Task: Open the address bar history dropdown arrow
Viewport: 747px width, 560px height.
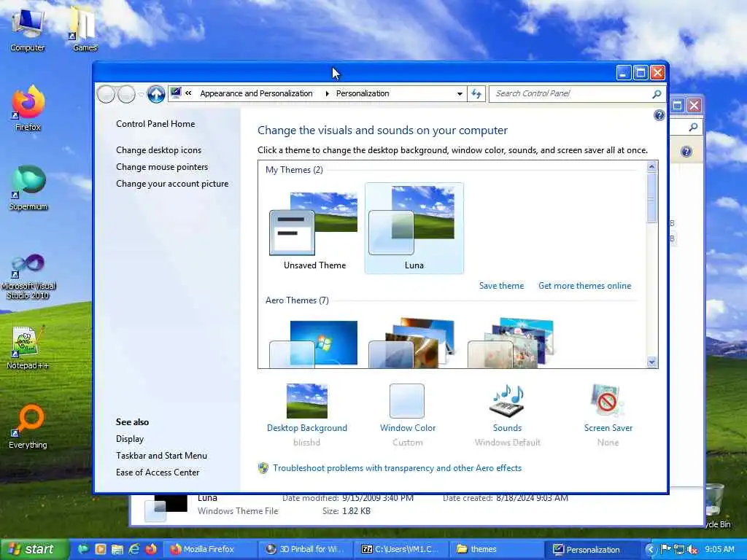Action: (x=460, y=94)
